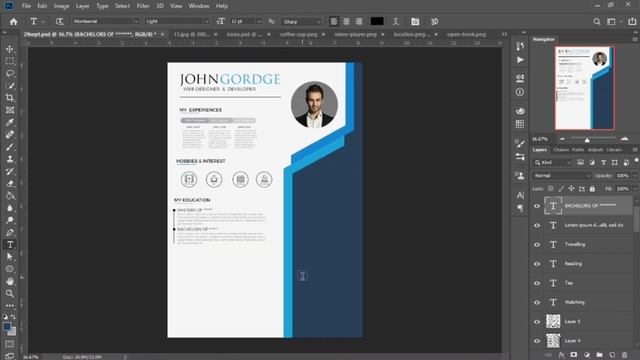640x360 pixels.
Task: Toggle Character and Paragraph panels
Action: tap(415, 22)
